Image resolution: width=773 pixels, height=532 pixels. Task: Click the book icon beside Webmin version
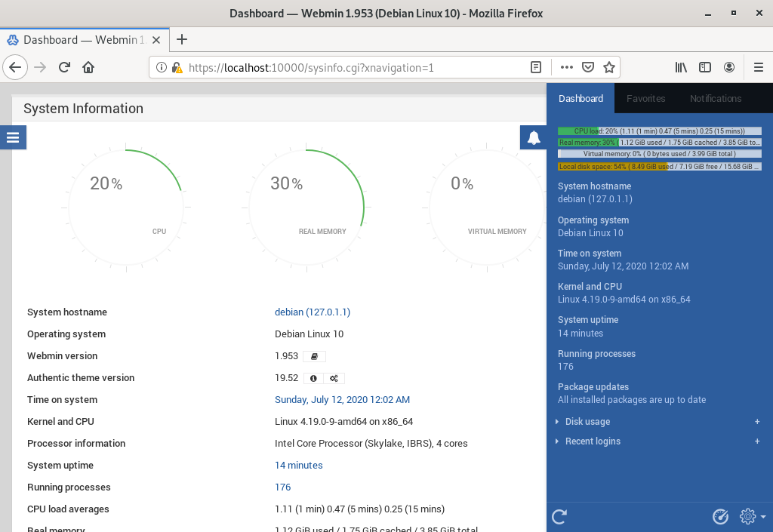[x=315, y=356]
